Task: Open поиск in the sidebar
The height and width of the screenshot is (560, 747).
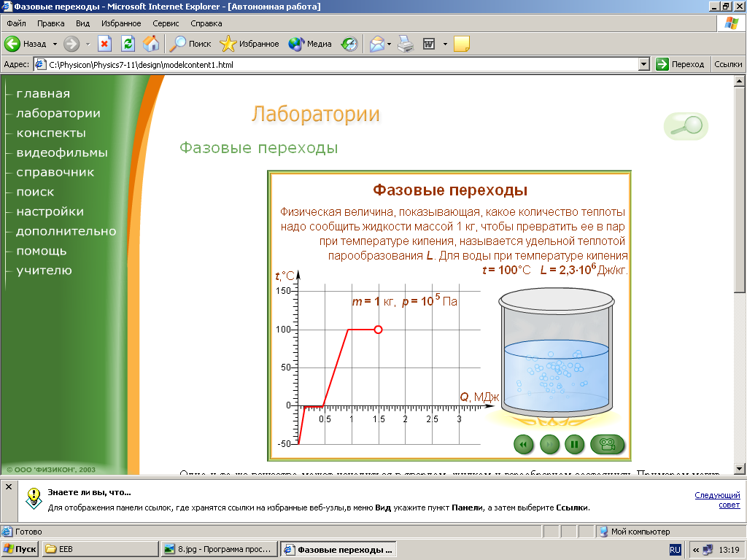Action: point(35,192)
